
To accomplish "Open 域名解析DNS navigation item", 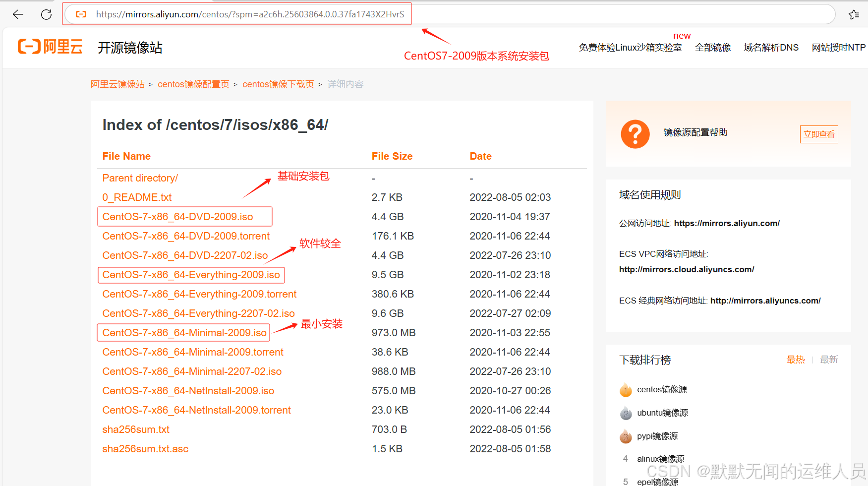I will click(x=771, y=48).
